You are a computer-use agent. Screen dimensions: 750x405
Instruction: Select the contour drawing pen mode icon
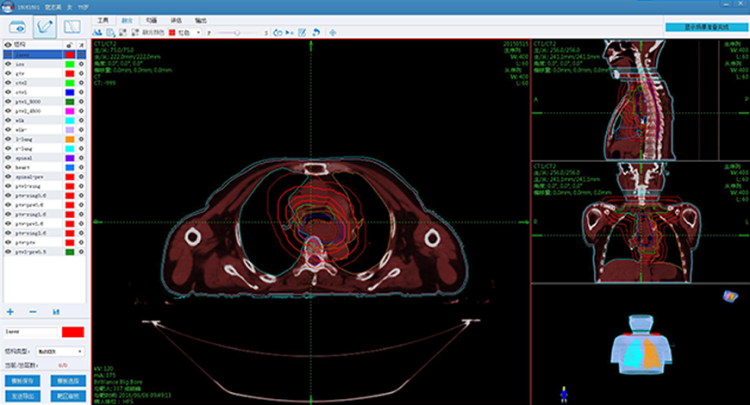click(x=46, y=27)
